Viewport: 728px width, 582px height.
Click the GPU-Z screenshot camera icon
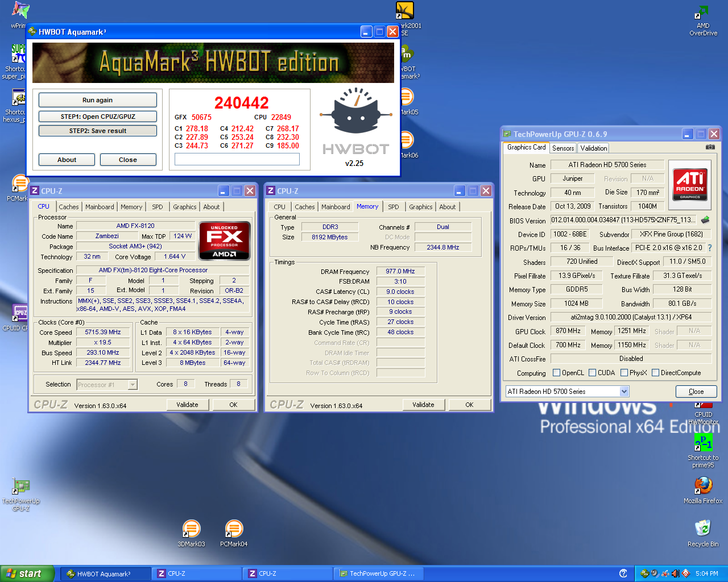(710, 147)
